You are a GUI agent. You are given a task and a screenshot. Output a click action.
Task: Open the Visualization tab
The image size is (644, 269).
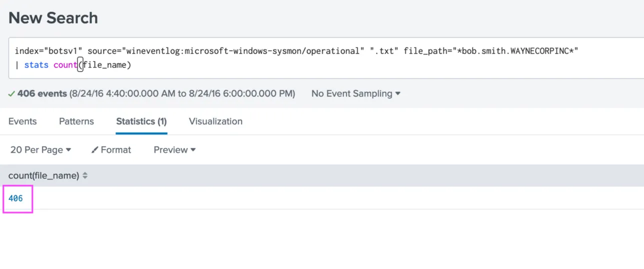pos(215,121)
